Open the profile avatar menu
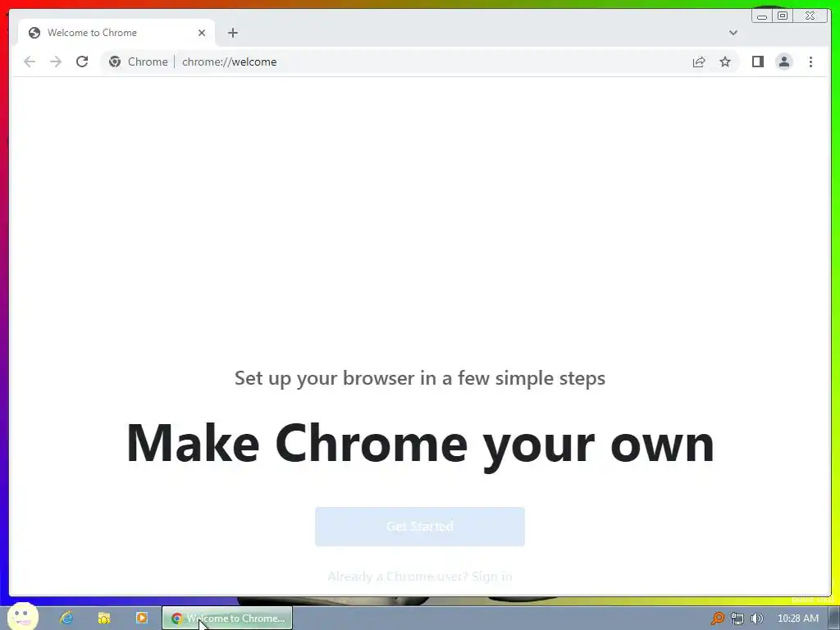This screenshot has height=630, width=840. pos(783,62)
